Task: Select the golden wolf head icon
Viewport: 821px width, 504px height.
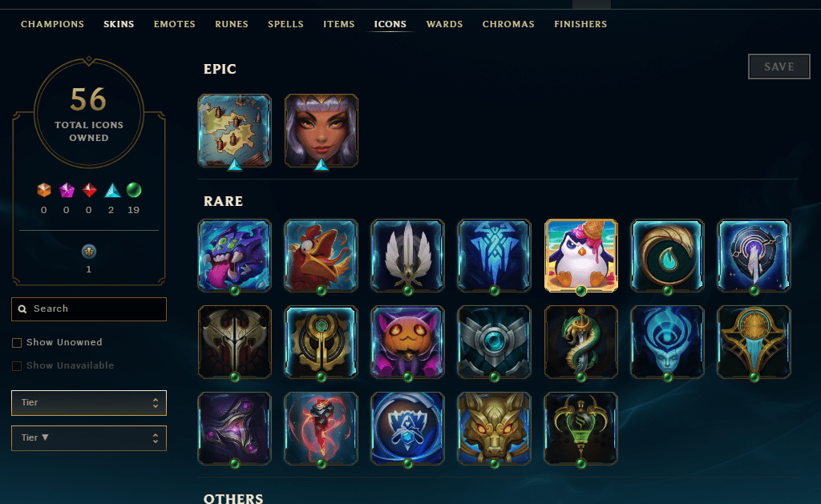Action: [494, 428]
